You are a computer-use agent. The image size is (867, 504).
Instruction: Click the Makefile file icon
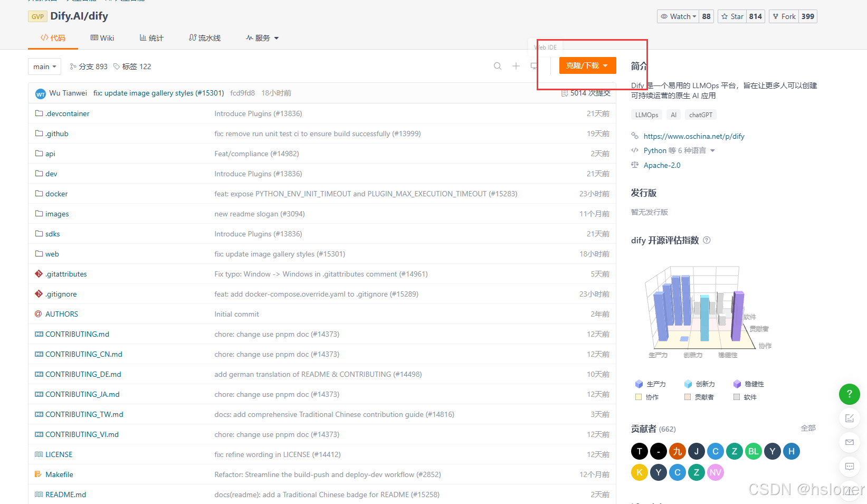coord(39,474)
